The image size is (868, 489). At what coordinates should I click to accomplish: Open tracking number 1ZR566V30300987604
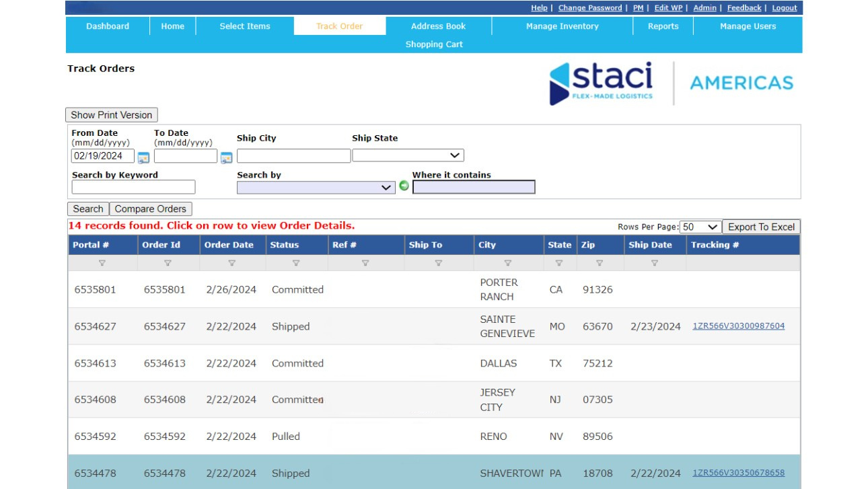coord(738,326)
